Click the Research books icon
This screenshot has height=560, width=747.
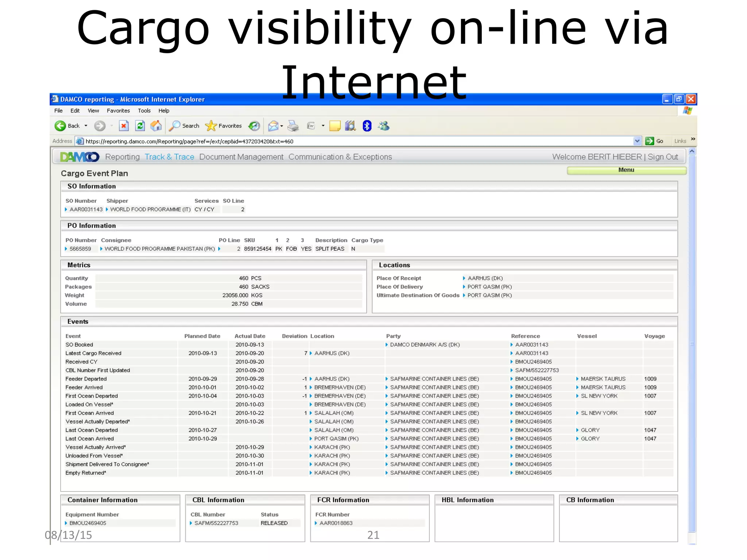coord(351,126)
